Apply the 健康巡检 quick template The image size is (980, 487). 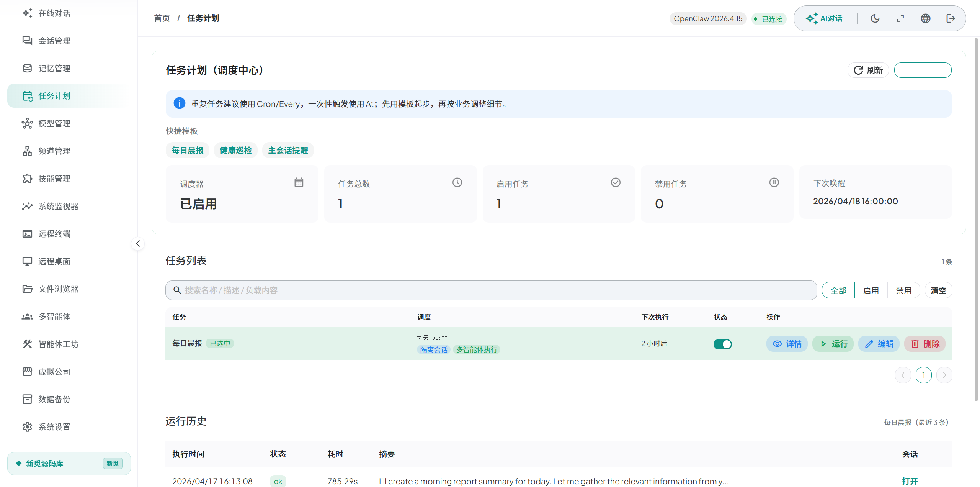[235, 150]
